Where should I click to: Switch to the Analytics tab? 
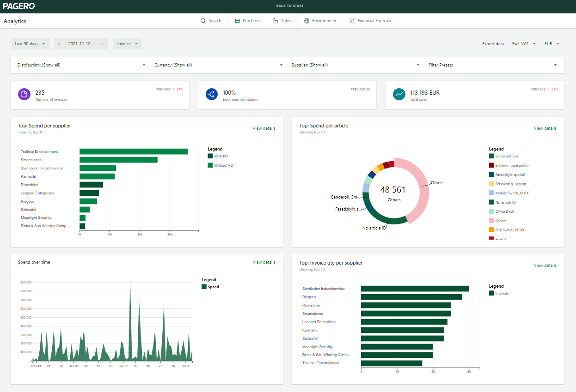(x=15, y=21)
